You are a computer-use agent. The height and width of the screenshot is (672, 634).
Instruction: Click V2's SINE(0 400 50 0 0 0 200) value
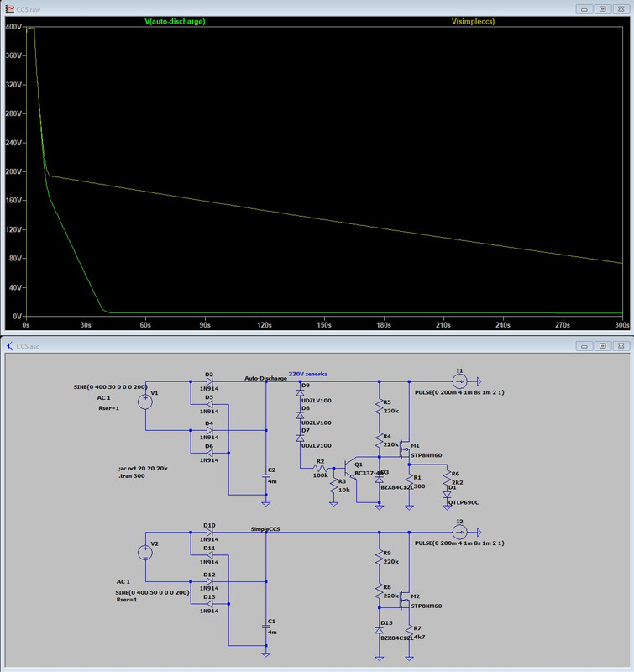[x=152, y=593]
